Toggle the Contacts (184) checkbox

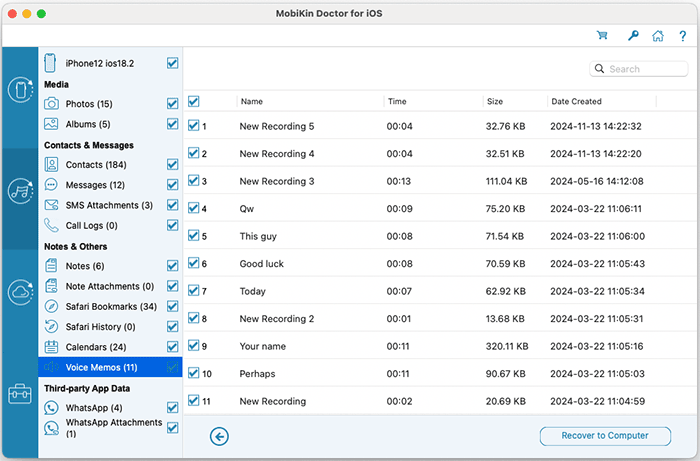(x=172, y=164)
